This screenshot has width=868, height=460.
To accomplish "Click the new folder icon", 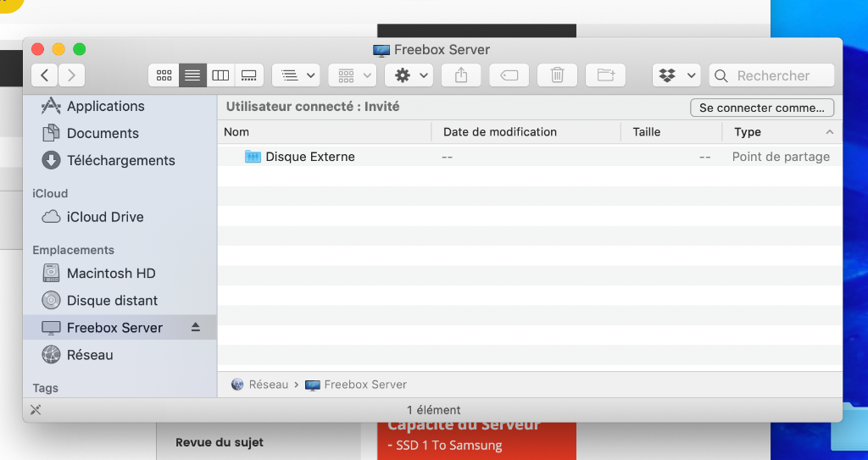I will pyautogui.click(x=605, y=75).
